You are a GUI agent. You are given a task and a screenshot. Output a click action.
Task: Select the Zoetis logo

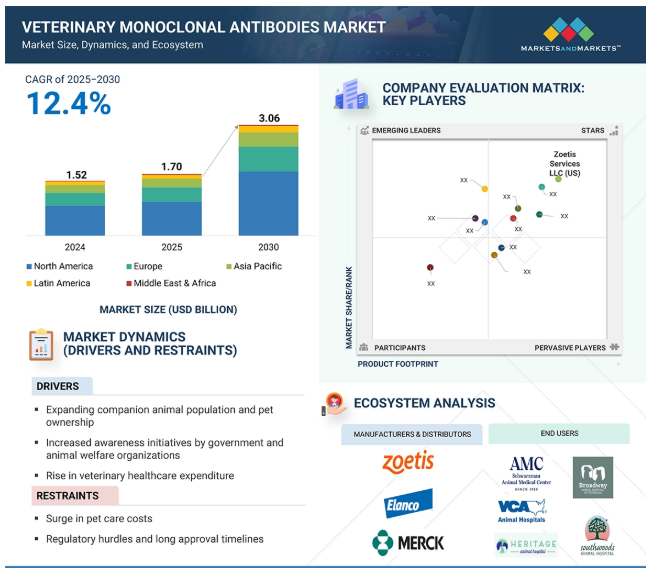[x=408, y=462]
